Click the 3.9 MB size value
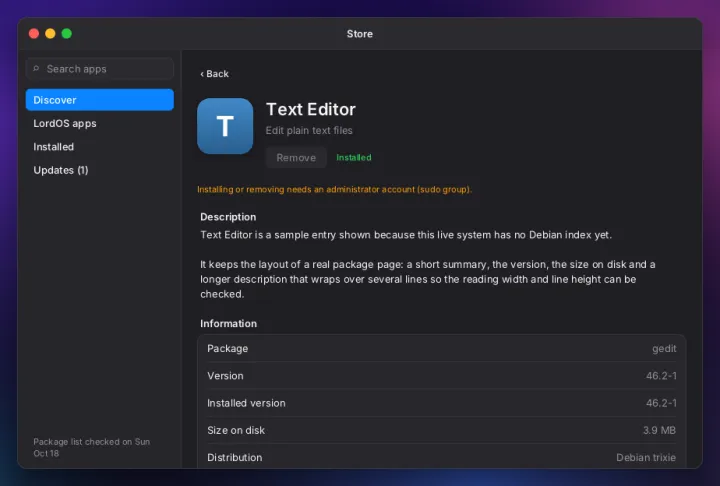Viewport: 720px width, 486px height. (x=659, y=430)
